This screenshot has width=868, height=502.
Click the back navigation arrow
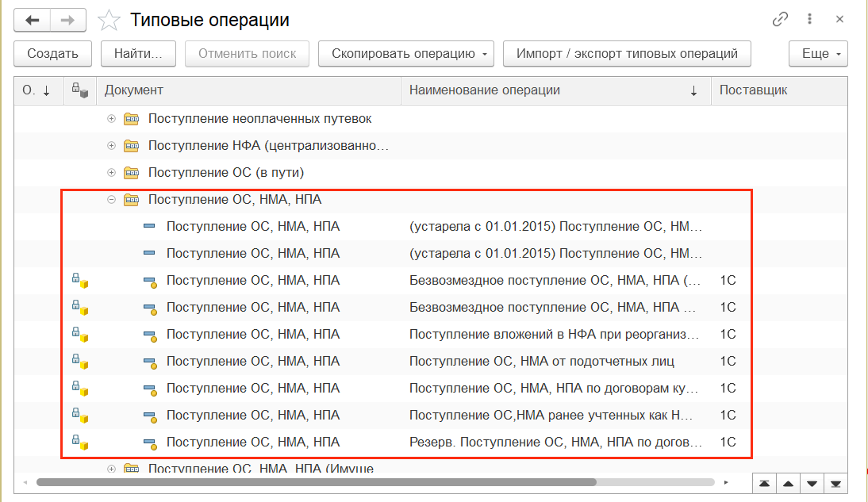click(32, 20)
